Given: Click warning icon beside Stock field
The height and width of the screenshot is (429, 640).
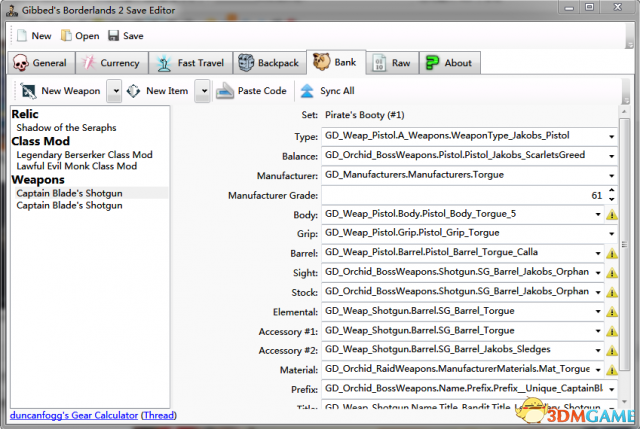Looking at the screenshot, I should [611, 292].
